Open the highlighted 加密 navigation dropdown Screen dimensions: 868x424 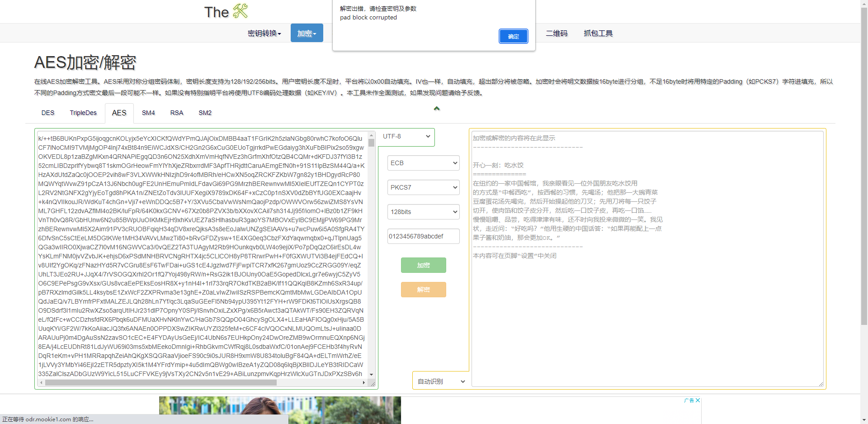point(307,33)
